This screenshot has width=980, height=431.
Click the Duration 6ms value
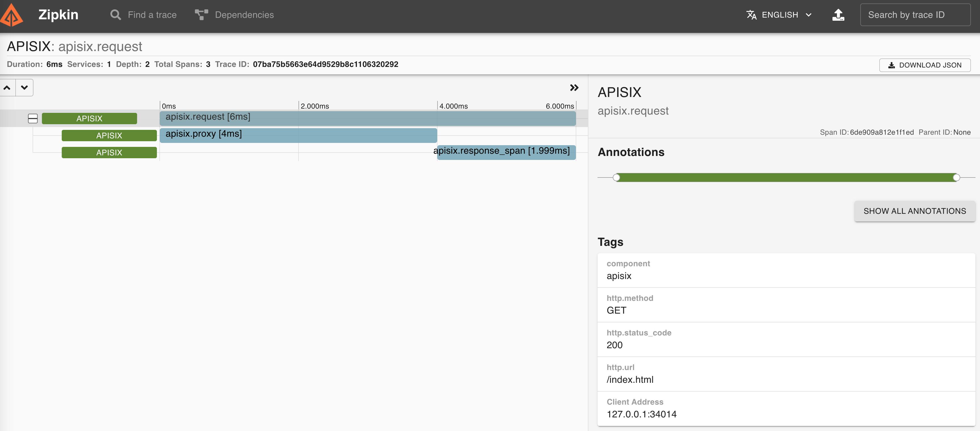54,64
